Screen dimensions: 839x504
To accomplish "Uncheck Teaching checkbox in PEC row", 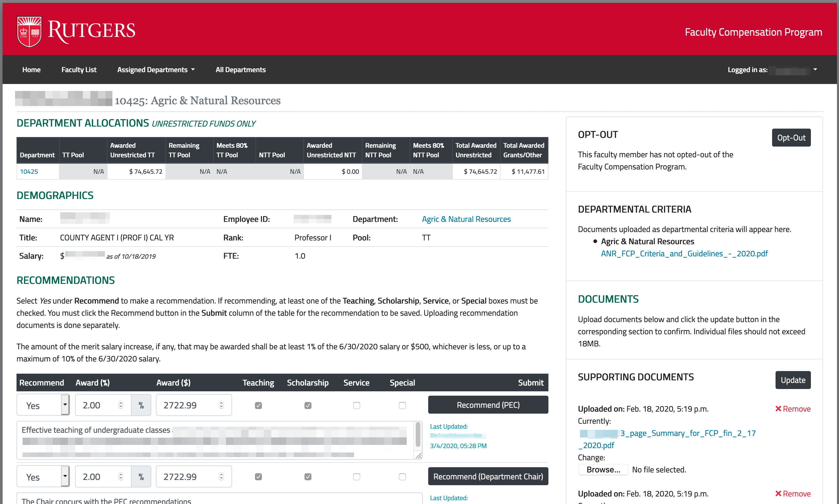I will pyautogui.click(x=258, y=406).
